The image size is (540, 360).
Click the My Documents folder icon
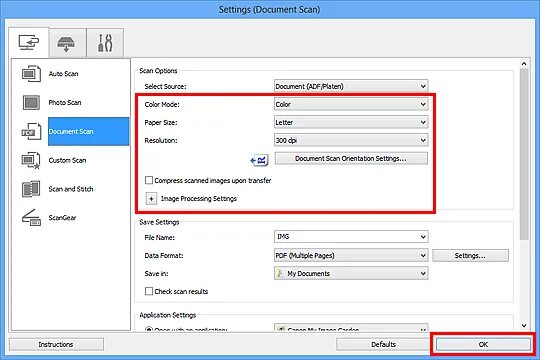pos(280,273)
